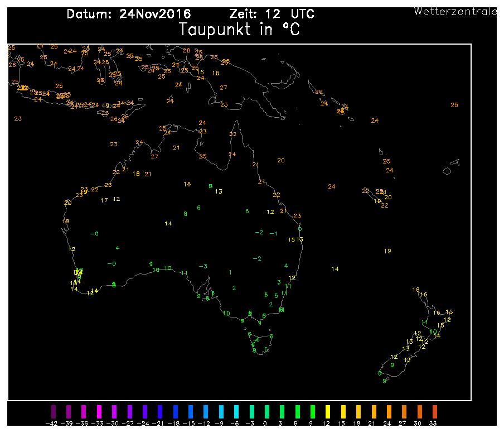Click the 'Zeit: 12 UTC' time label
The height and width of the screenshot is (433, 504).
(x=270, y=14)
